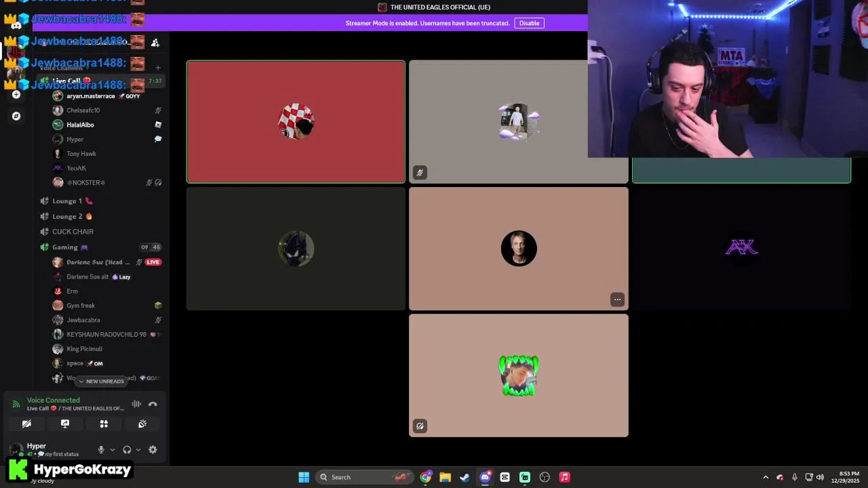Open File Explorer from taskbar
The width and height of the screenshot is (868, 488).
(x=445, y=477)
